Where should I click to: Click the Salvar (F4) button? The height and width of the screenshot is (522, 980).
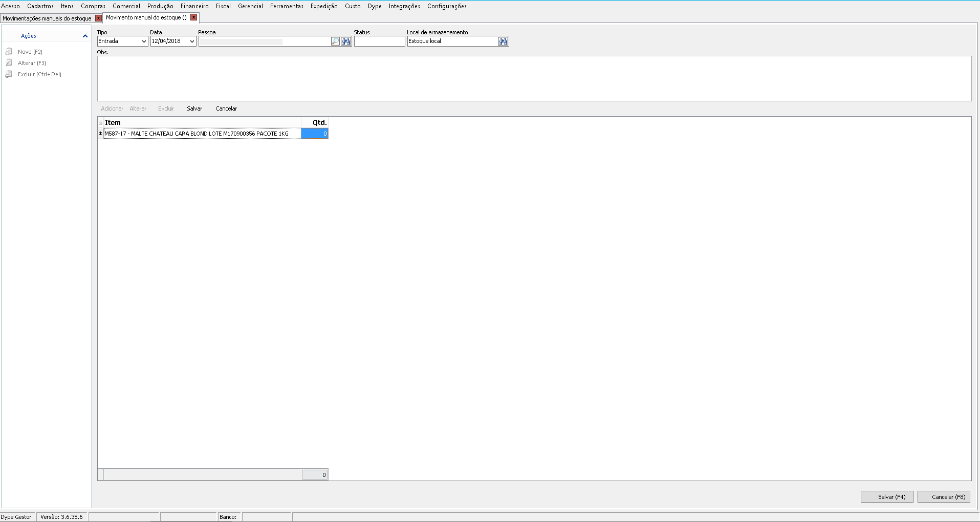coord(887,497)
